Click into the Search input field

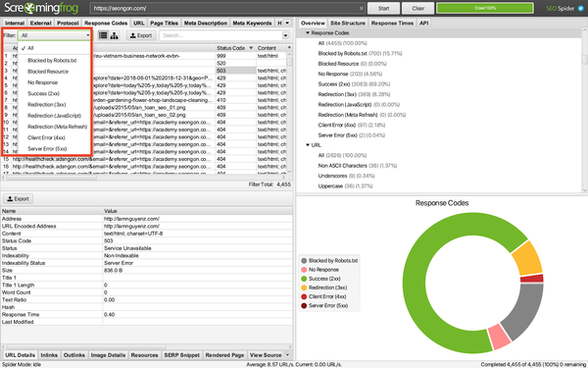click(221, 35)
